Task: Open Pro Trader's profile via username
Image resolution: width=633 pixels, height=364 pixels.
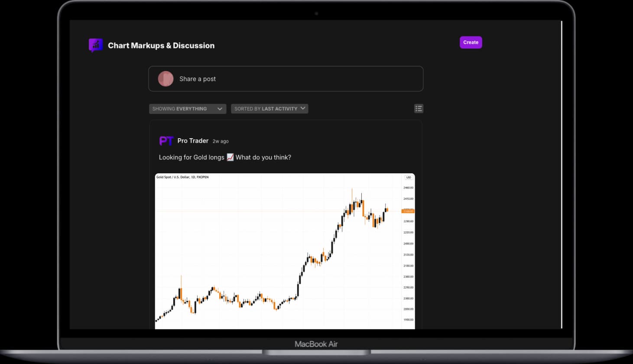Action: coord(193,140)
